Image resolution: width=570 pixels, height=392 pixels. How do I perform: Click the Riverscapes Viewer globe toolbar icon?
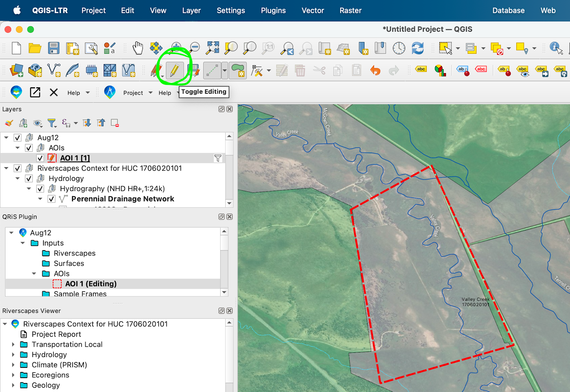pos(16,92)
